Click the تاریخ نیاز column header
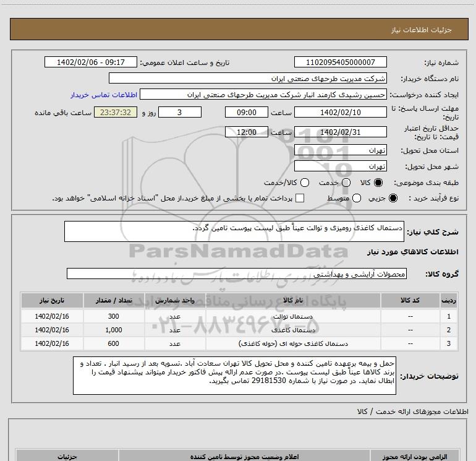 [x=52, y=300]
